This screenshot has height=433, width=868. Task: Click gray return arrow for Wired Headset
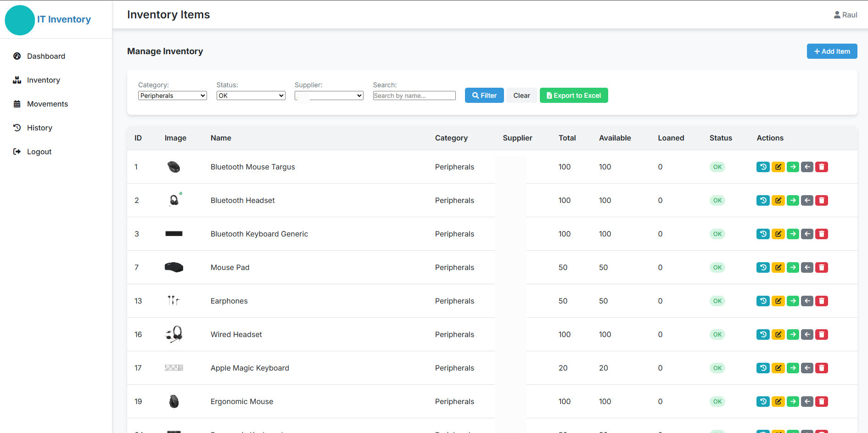(x=807, y=334)
